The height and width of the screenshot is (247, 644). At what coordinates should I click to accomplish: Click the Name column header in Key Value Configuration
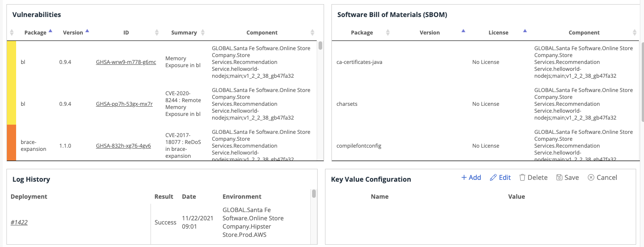[380, 196]
